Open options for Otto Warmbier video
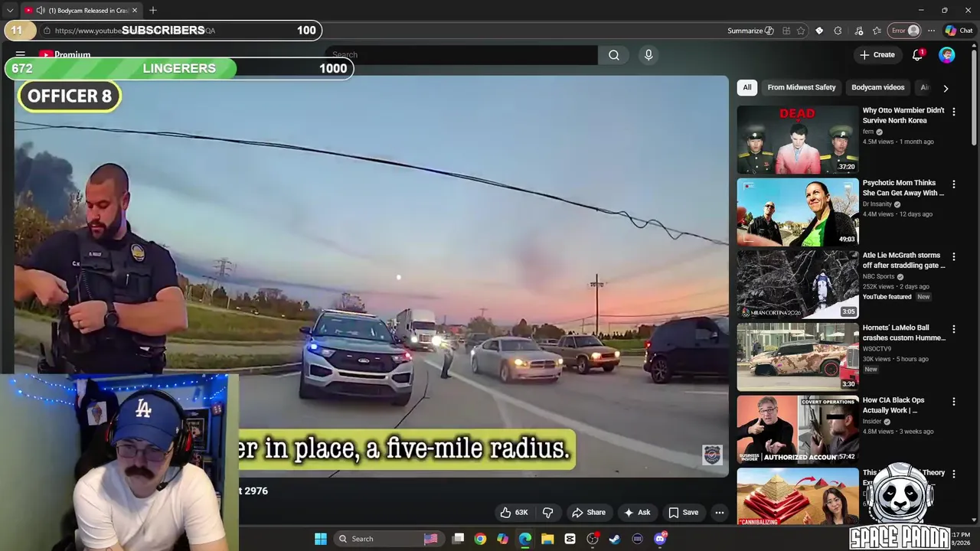 click(x=954, y=112)
